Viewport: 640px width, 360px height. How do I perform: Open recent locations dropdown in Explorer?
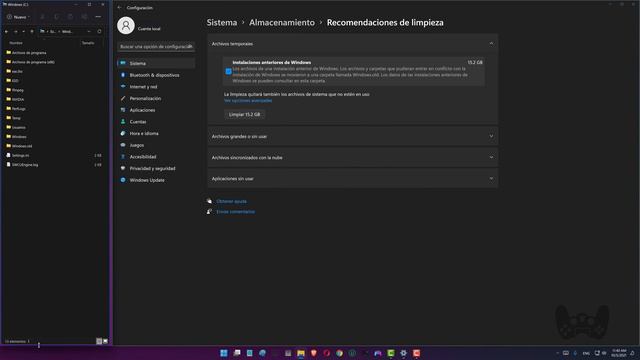tap(23, 31)
